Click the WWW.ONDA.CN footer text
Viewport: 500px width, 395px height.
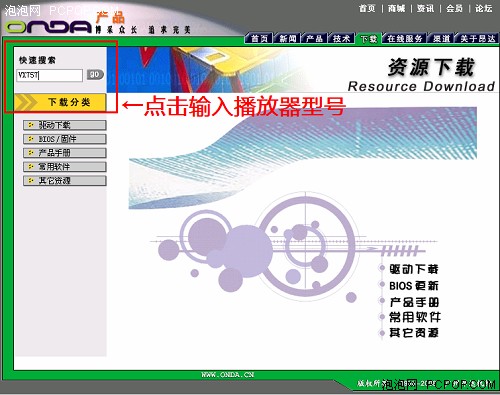click(227, 375)
